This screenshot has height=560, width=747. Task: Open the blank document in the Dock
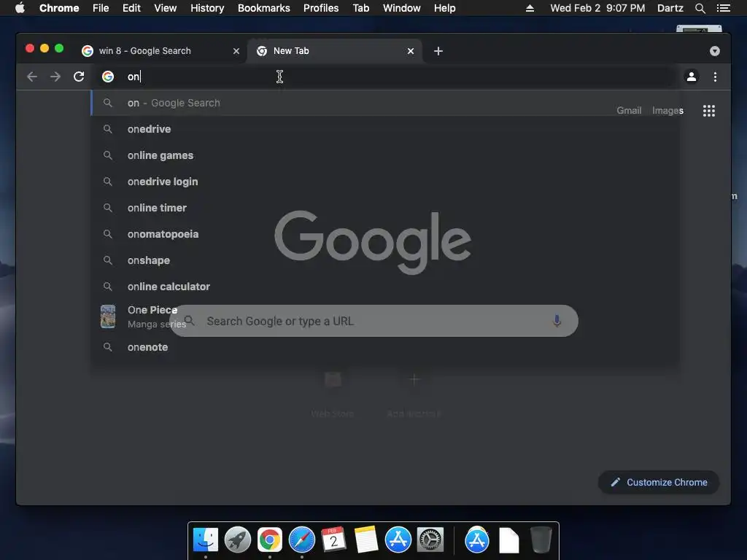coord(508,540)
